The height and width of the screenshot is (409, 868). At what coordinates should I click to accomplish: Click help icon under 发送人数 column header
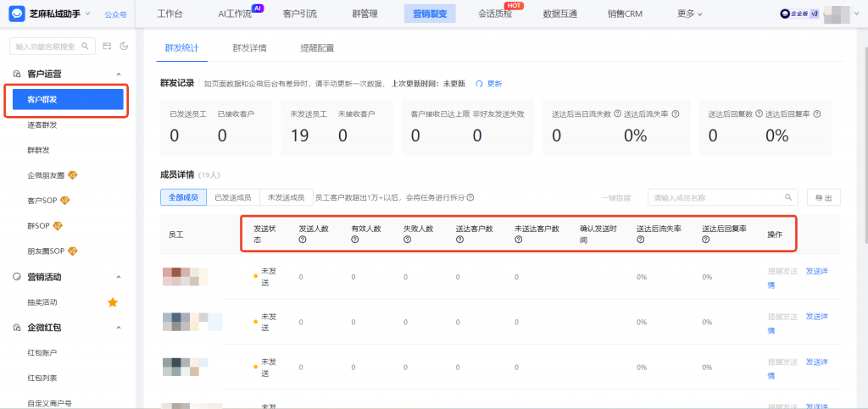pos(303,240)
